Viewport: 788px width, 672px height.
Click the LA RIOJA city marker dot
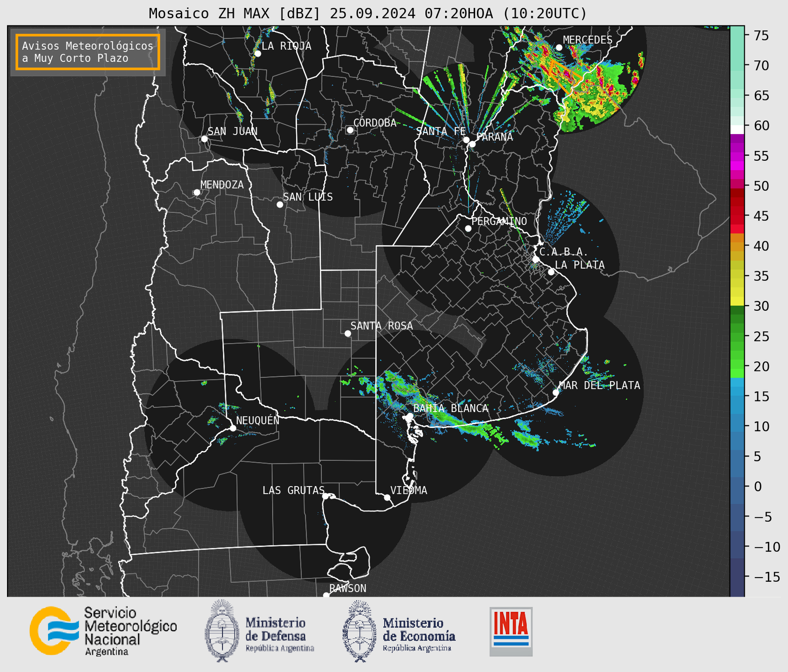[258, 54]
